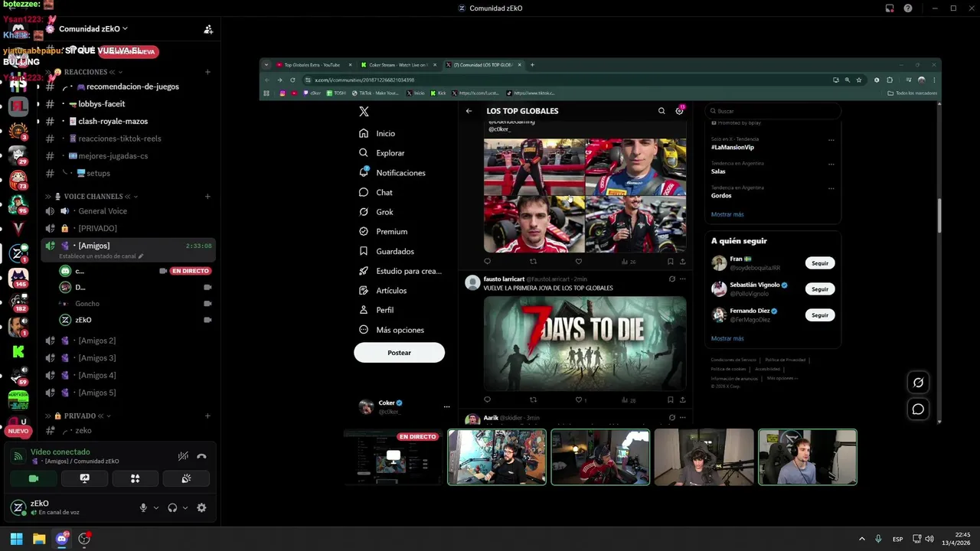Viewport: 980px width, 551px height.
Task: Add a channel to VOICE CHANNELS
Action: pos(207,197)
